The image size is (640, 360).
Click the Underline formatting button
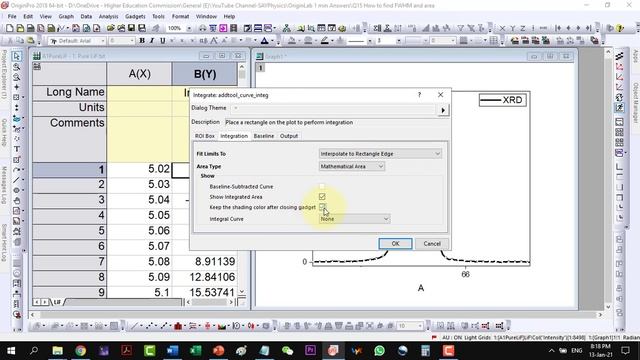point(162,40)
